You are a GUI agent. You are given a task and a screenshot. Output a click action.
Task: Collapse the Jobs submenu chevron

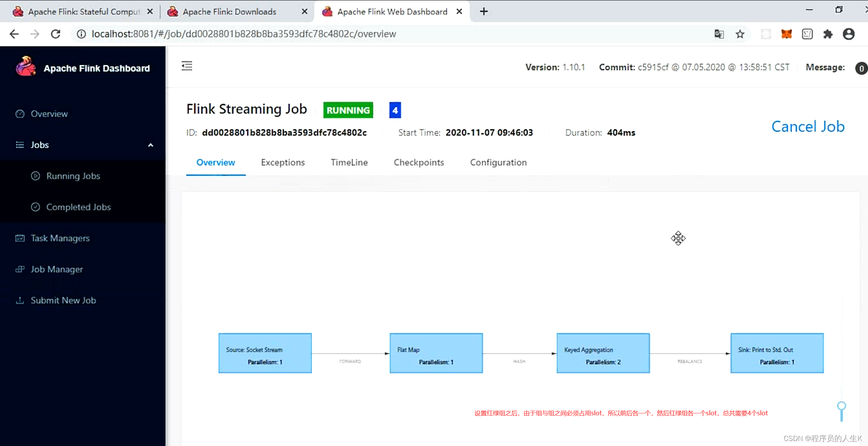coord(150,145)
